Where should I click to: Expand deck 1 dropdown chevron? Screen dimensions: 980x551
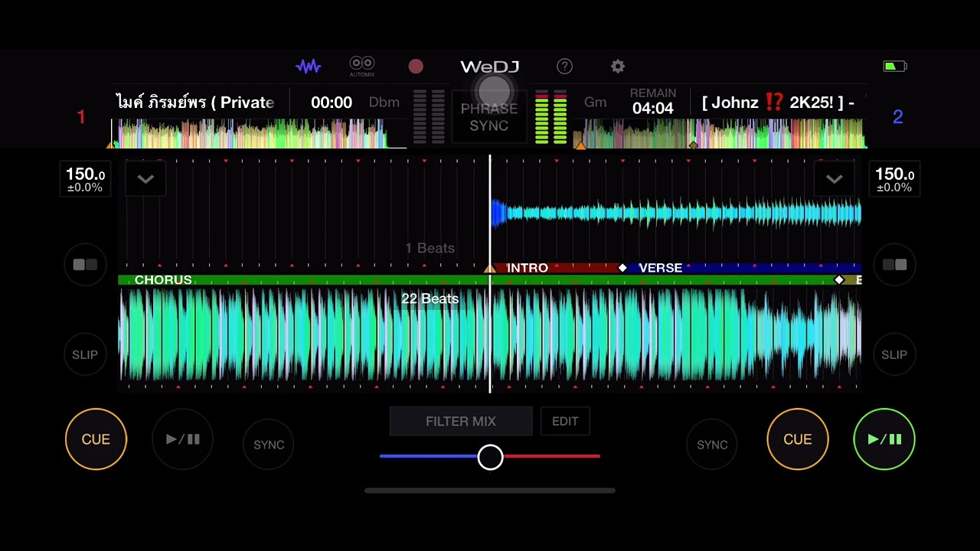[x=145, y=179]
